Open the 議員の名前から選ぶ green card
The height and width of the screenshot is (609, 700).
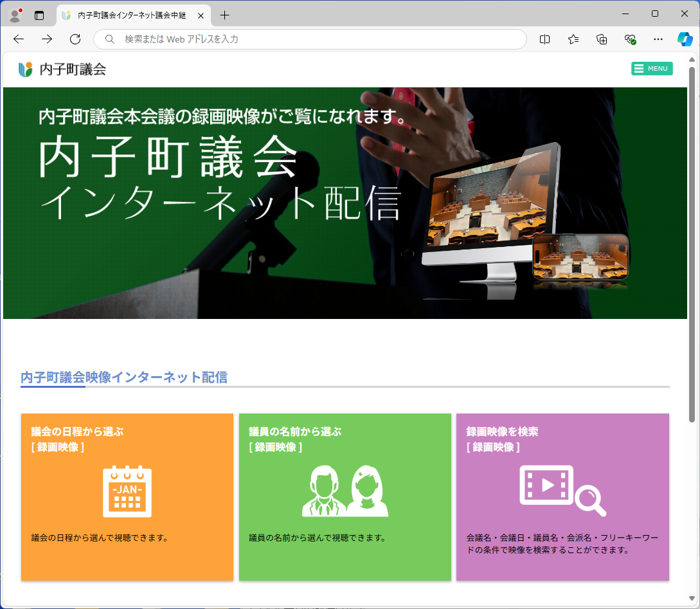(345, 497)
